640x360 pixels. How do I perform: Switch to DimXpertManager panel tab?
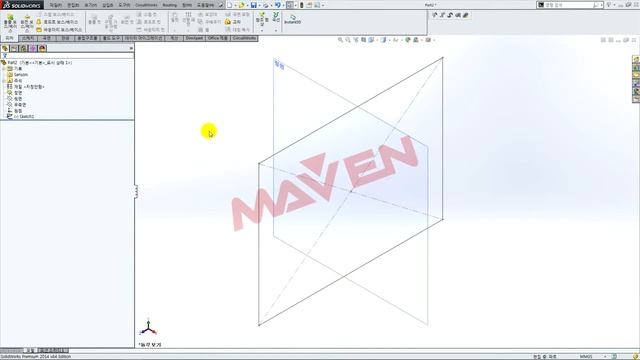33,48
